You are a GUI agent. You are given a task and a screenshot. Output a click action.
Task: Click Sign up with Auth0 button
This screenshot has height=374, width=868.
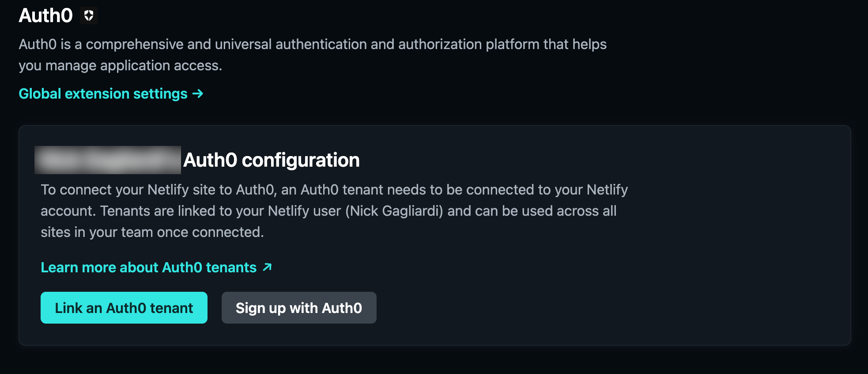(299, 308)
